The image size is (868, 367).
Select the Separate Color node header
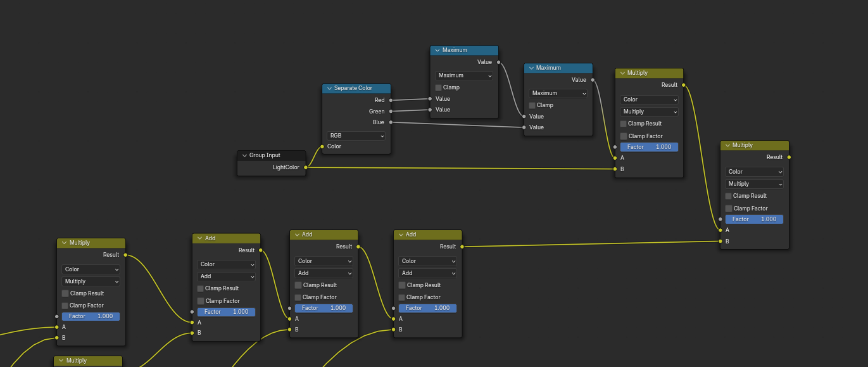pos(361,89)
